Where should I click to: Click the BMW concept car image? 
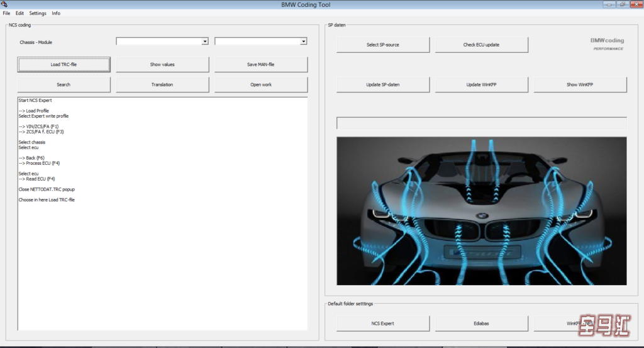coord(481,211)
